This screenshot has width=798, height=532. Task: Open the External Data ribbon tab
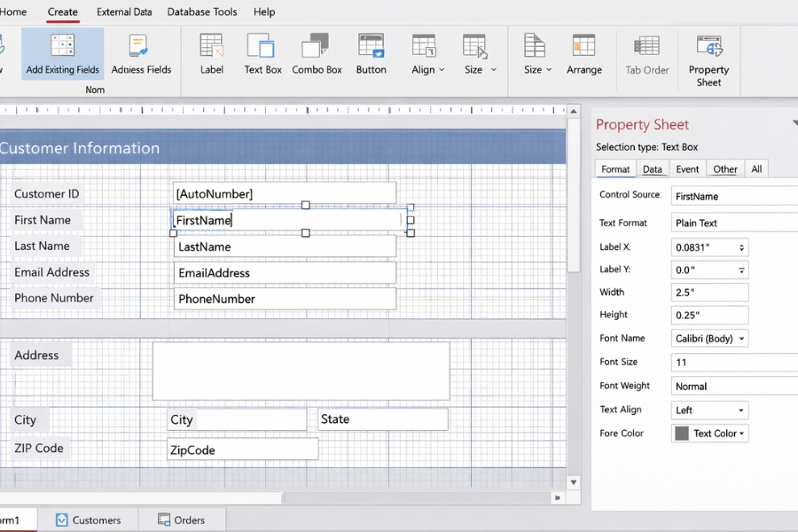pos(124,12)
